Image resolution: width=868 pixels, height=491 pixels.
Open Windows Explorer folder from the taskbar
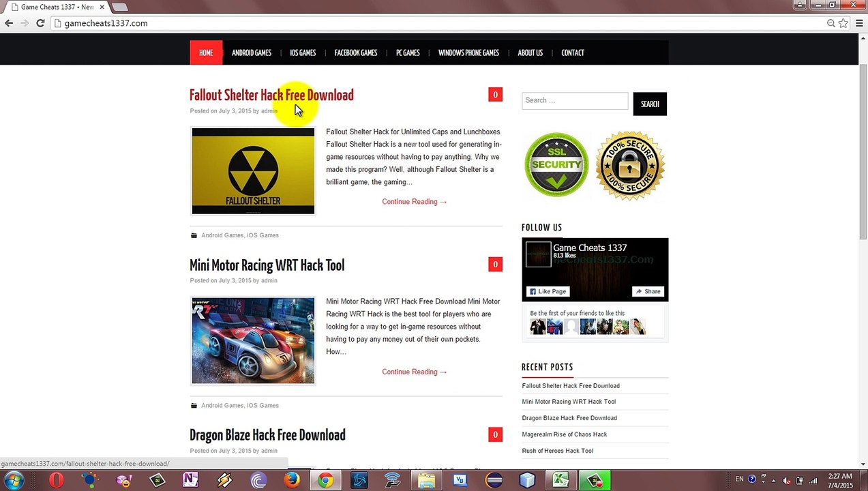click(x=426, y=481)
